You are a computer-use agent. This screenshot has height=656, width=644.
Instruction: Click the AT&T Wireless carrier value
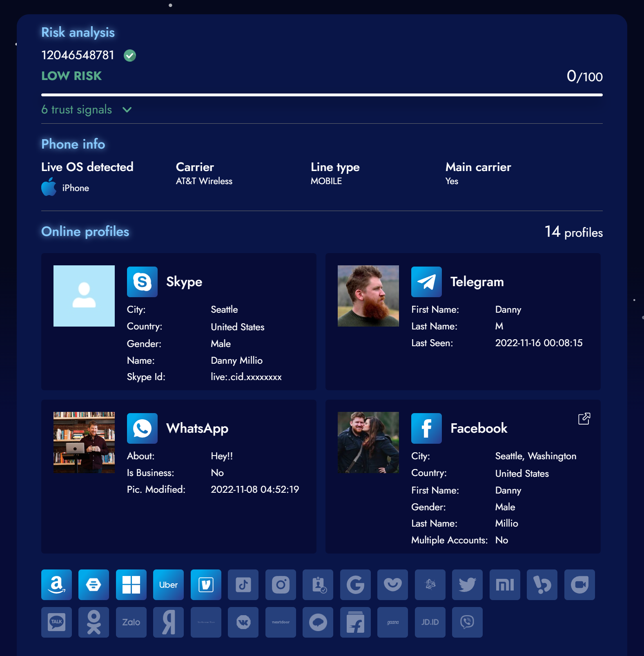tap(204, 181)
